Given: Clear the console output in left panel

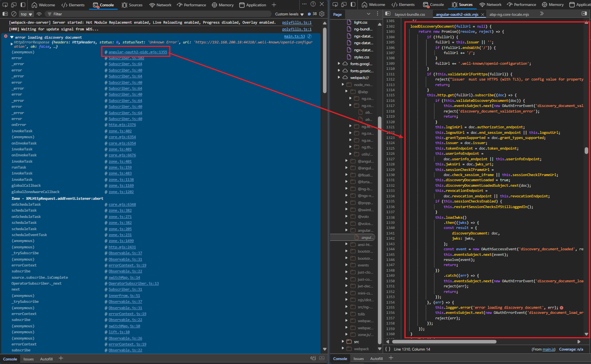Looking at the screenshot, I should click(13, 14).
